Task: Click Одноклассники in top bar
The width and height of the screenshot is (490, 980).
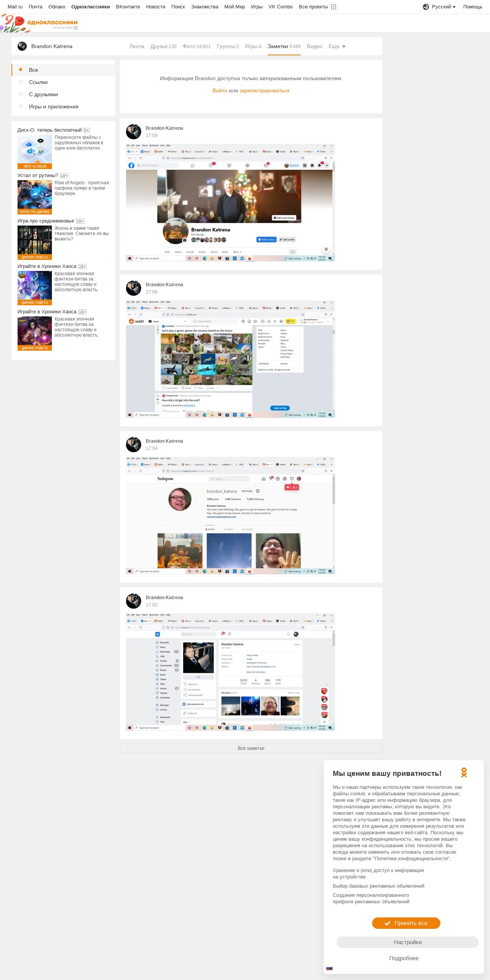Action: coord(90,7)
